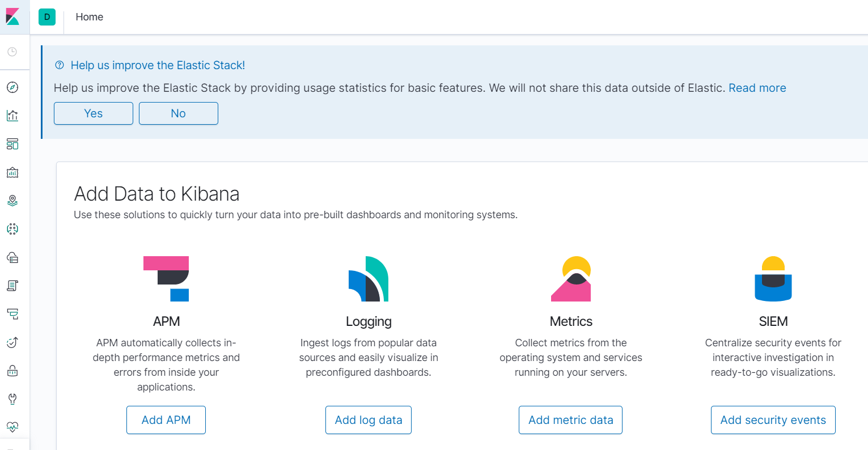Image resolution: width=868 pixels, height=450 pixels.
Task: Open Maps from the sidebar pin icon
Action: click(12, 201)
